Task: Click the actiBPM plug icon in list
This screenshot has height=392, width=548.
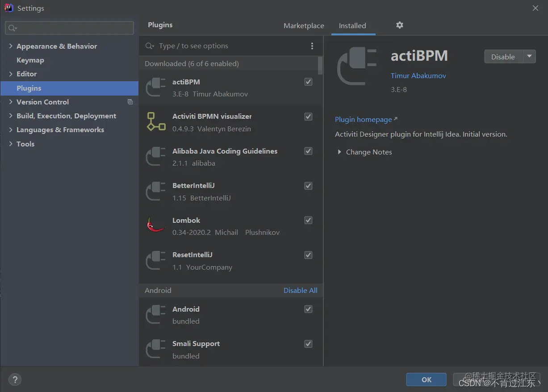Action: 156,88
